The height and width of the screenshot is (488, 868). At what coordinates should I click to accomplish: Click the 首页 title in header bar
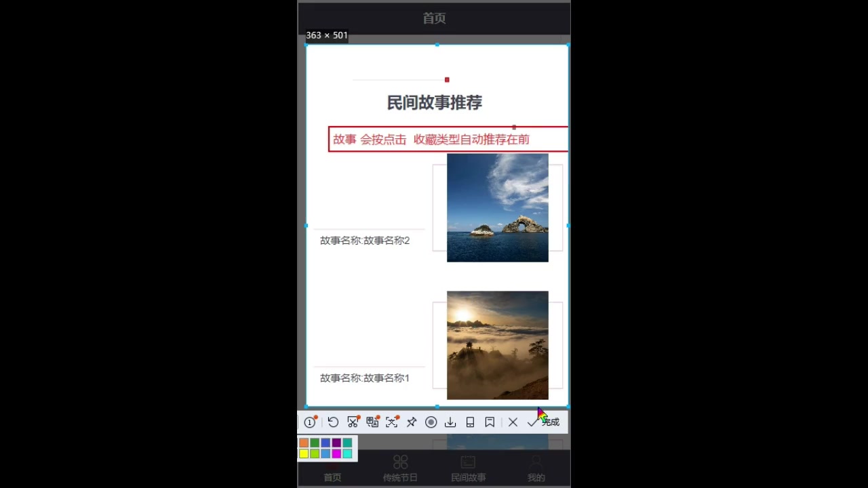(x=434, y=18)
